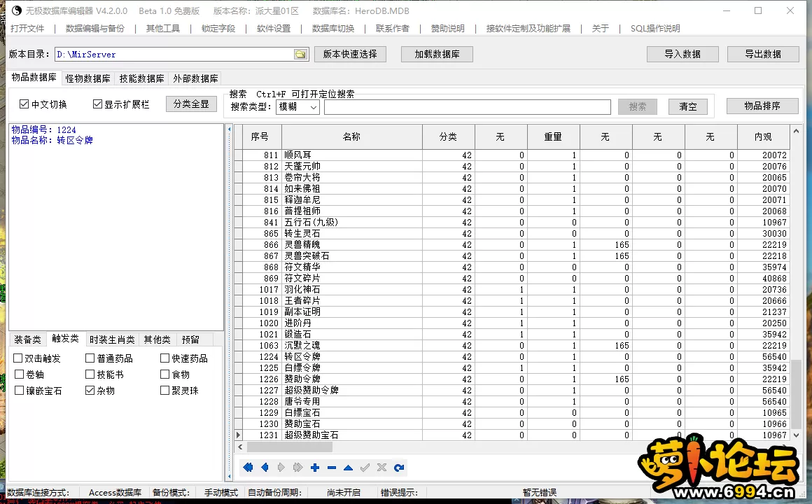Refresh data with curved arrow icon

point(399,468)
